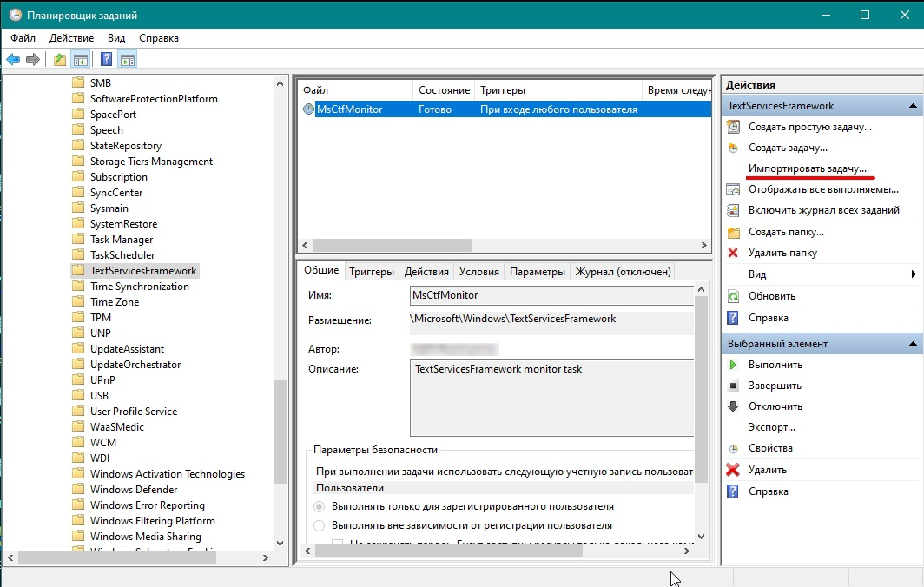This screenshot has width=924, height=587.
Task: Switch to the Параметры tab
Action: coord(538,272)
